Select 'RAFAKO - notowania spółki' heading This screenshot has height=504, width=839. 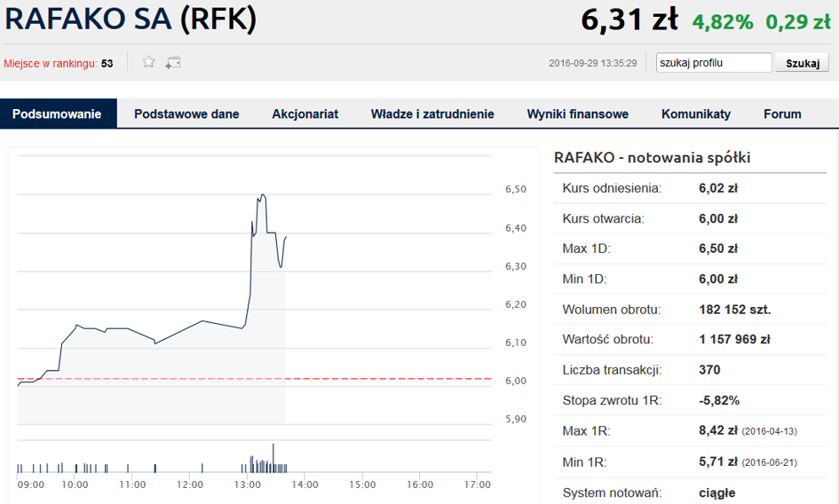(x=652, y=157)
